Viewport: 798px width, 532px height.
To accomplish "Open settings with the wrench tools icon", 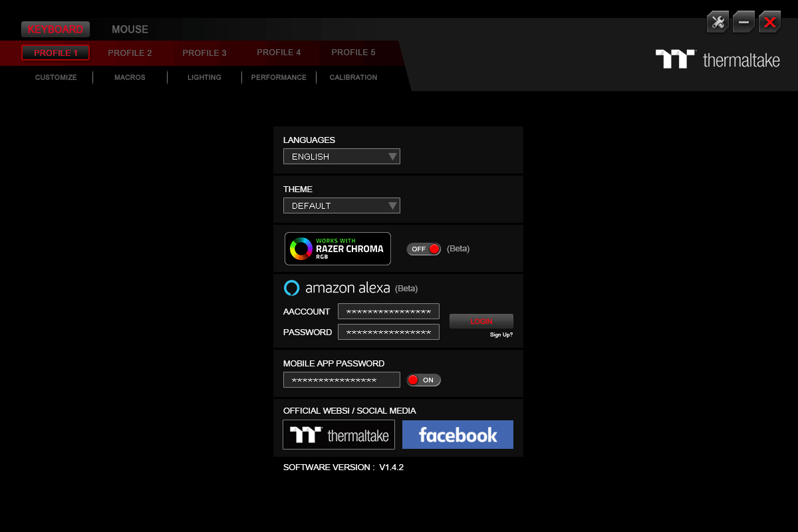I will tap(718, 22).
